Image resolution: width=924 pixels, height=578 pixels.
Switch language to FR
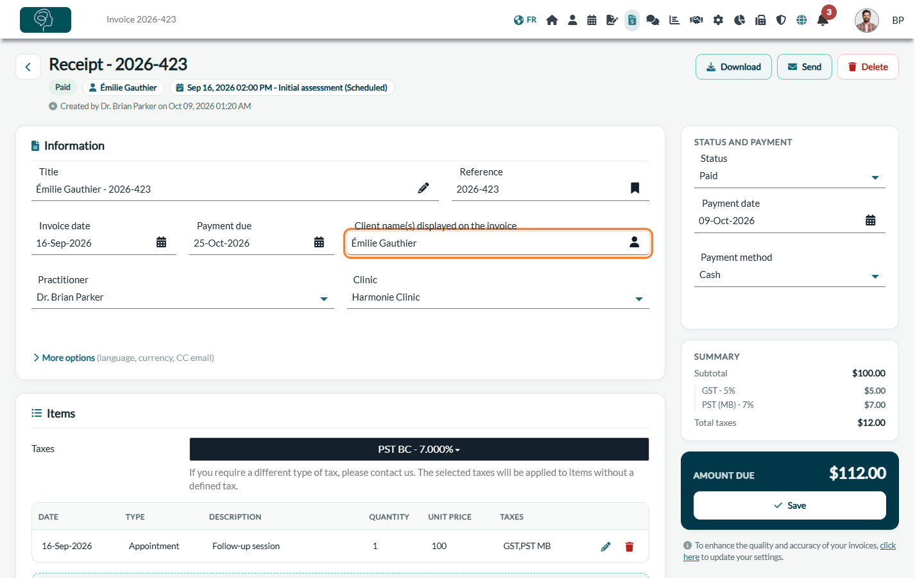pos(525,20)
